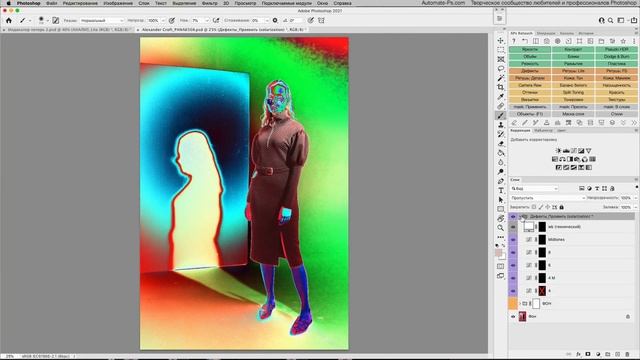Click the search icon at top right
640x360 pixels.
pos(611,20)
